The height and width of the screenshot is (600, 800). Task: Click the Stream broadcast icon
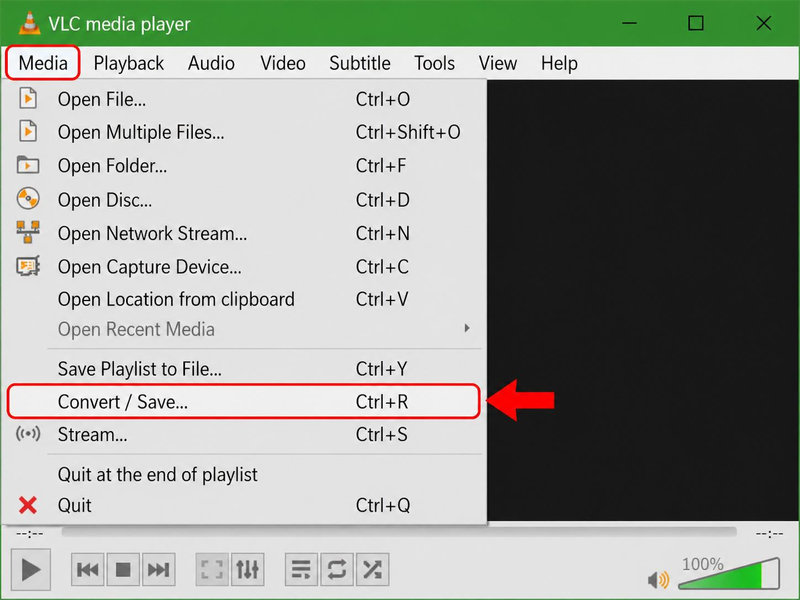[x=28, y=434]
